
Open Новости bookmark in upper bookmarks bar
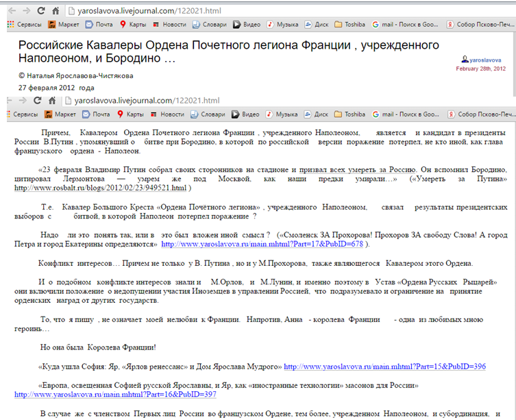[169, 25]
